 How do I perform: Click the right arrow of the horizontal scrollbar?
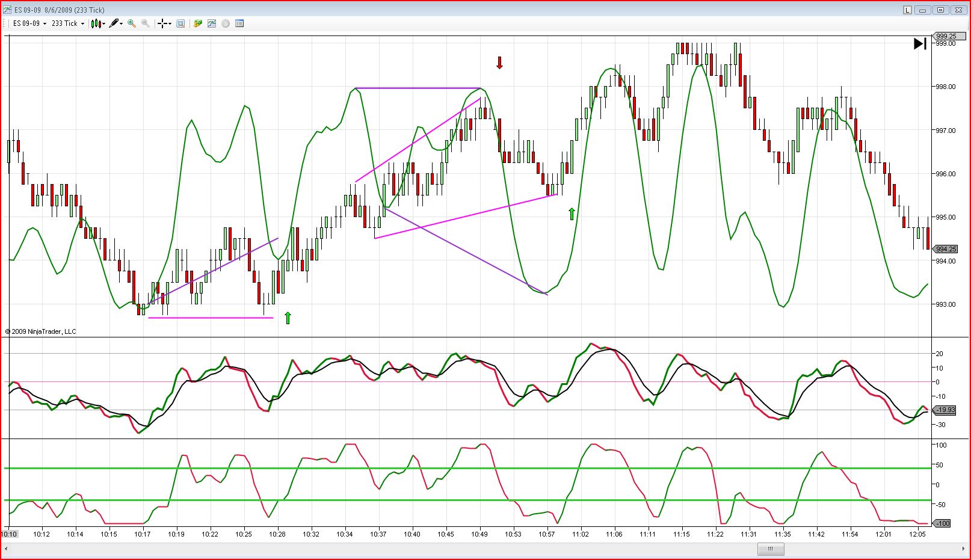click(x=964, y=549)
